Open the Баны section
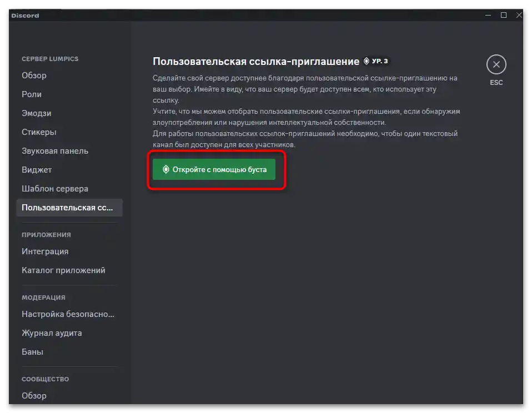The height and width of the screenshot is (413, 532). (33, 351)
